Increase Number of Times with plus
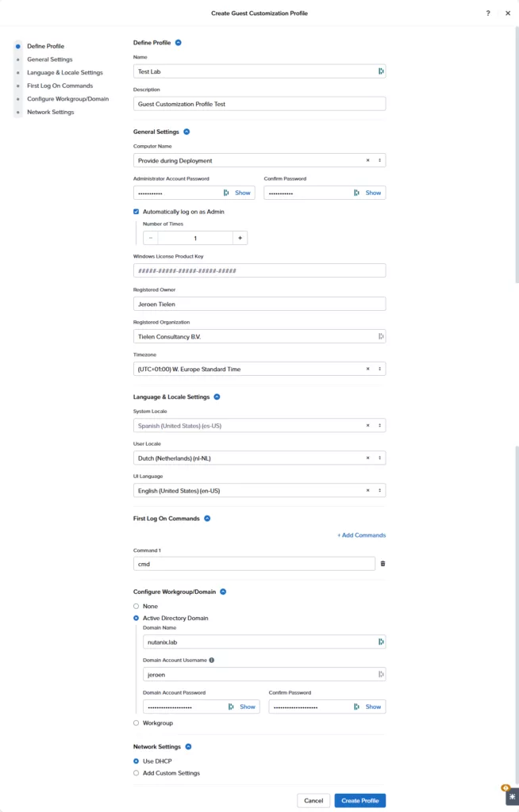This screenshot has height=812, width=519. [240, 238]
